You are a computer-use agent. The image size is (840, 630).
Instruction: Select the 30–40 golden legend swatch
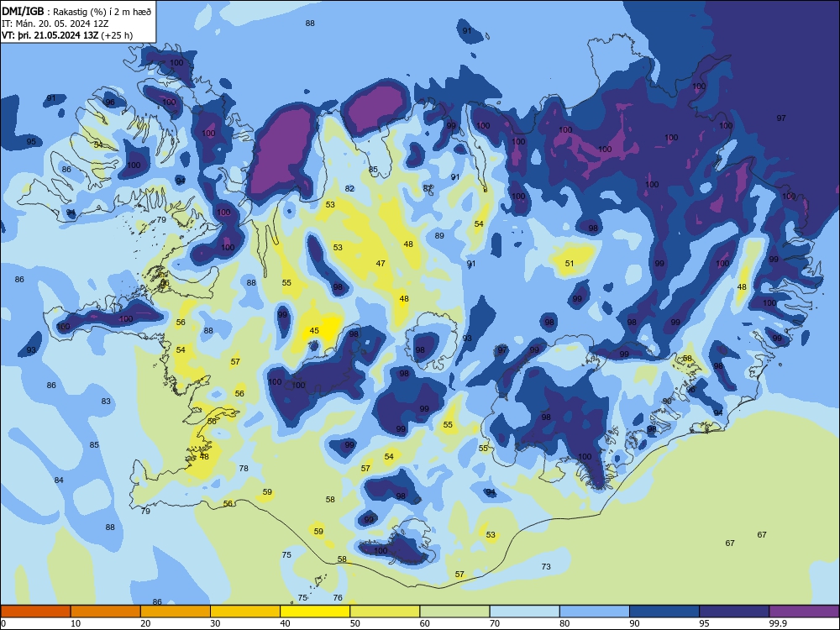[245, 612]
